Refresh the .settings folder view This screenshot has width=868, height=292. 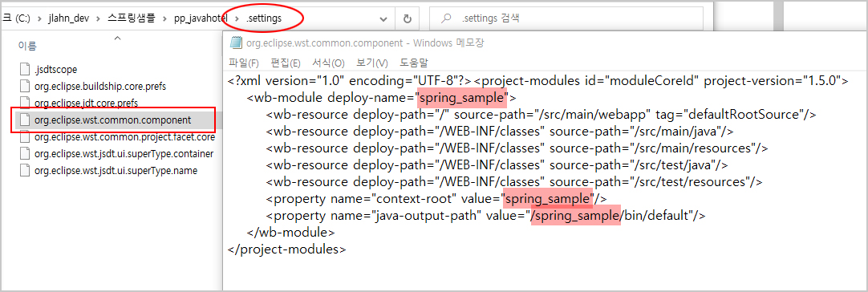(x=407, y=18)
